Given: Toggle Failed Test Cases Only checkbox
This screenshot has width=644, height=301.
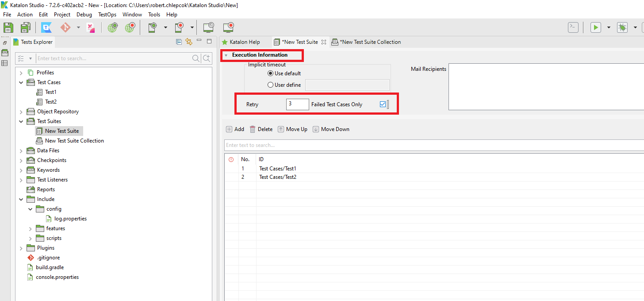Looking at the screenshot, I should click(383, 104).
